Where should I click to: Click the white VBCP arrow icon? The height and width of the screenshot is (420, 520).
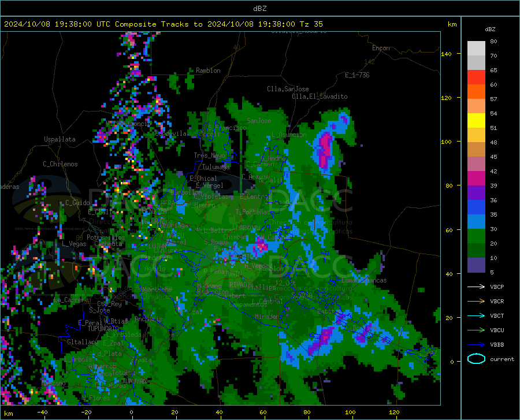point(476,287)
